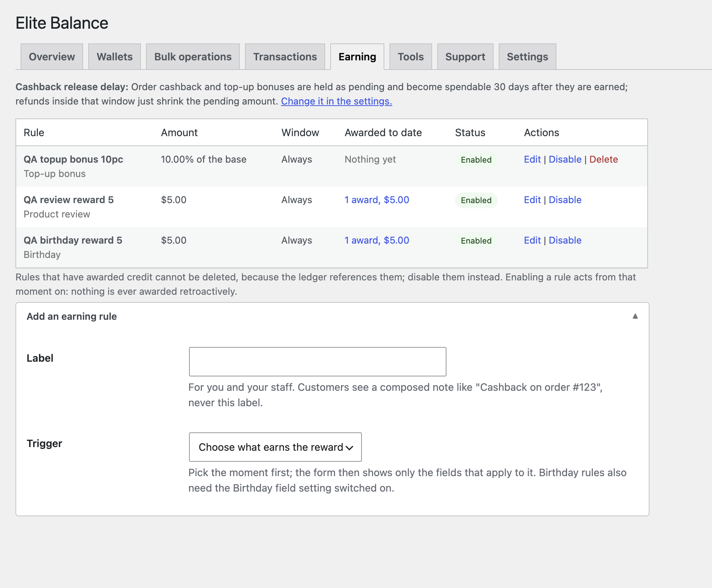This screenshot has width=712, height=588.
Task: Edit the QA review reward 5 rule
Action: [532, 200]
